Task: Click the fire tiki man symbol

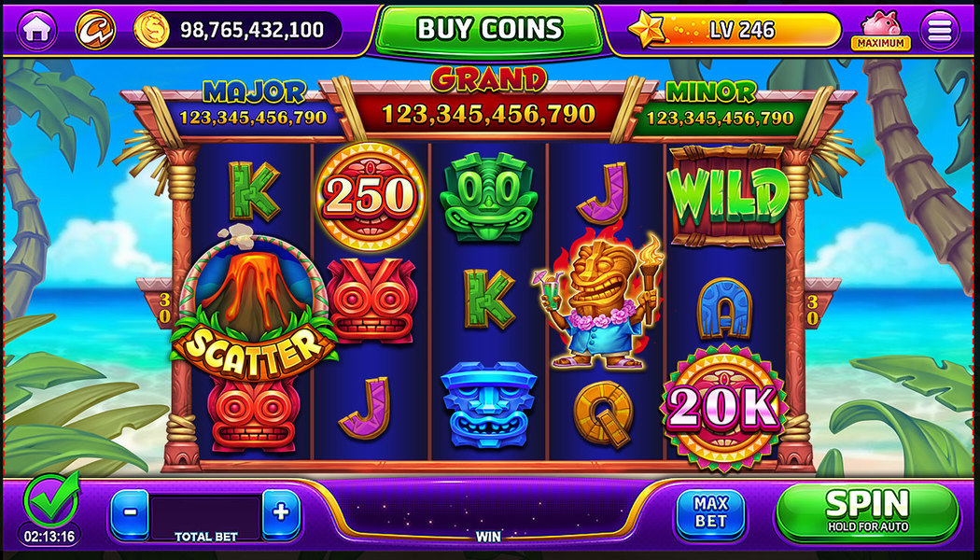Action: [x=597, y=299]
